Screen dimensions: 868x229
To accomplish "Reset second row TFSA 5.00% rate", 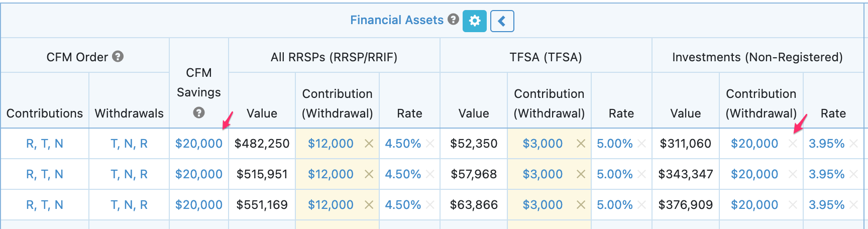I will coord(641,174).
